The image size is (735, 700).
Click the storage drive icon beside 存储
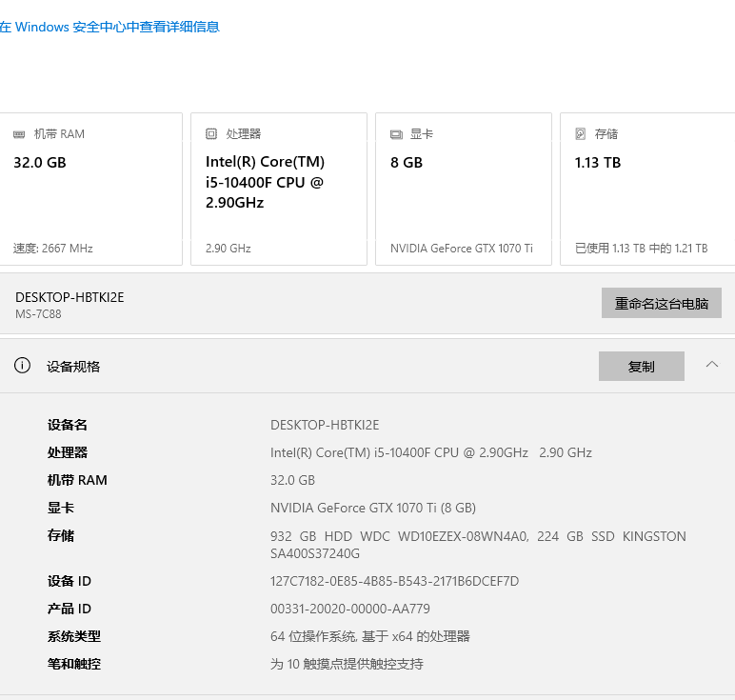581,134
